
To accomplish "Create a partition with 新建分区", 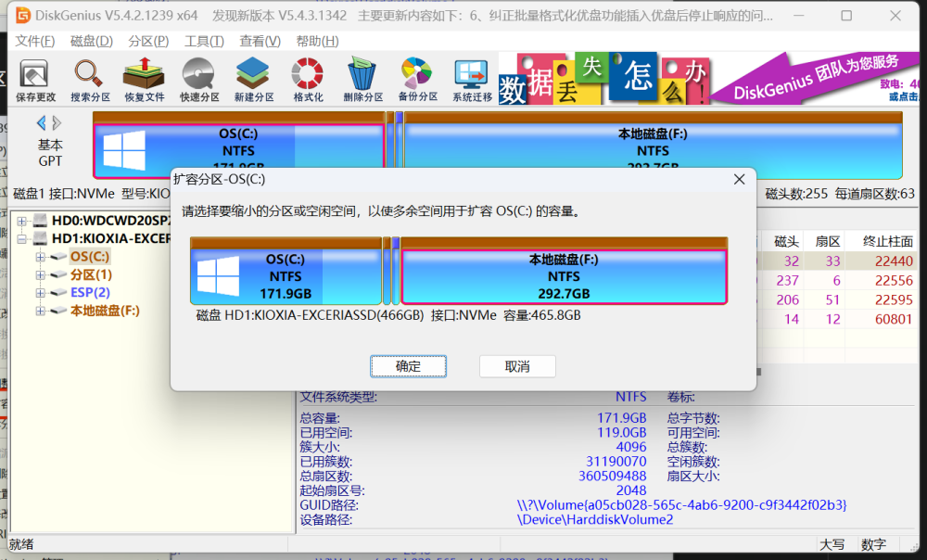I will (254, 81).
